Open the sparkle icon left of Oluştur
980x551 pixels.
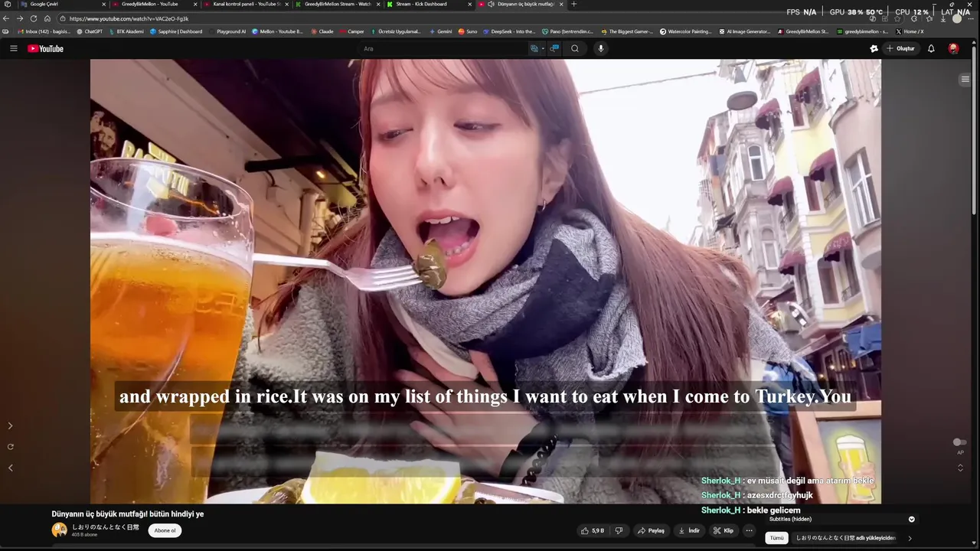(x=874, y=48)
